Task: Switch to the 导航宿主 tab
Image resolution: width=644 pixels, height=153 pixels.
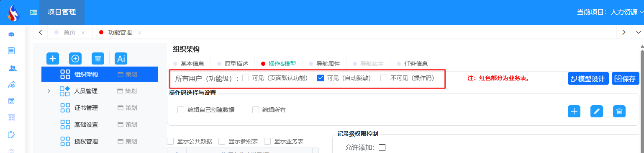Action: pos(372,64)
